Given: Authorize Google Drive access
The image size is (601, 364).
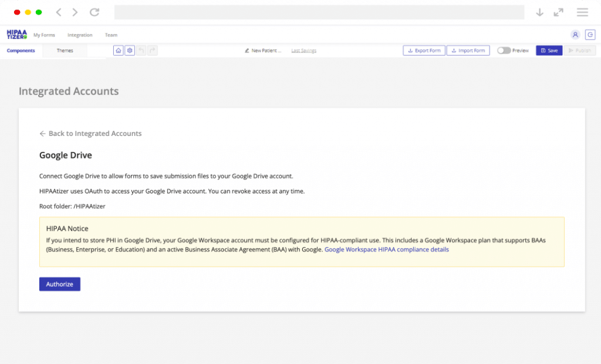Looking at the screenshot, I should pos(60,284).
